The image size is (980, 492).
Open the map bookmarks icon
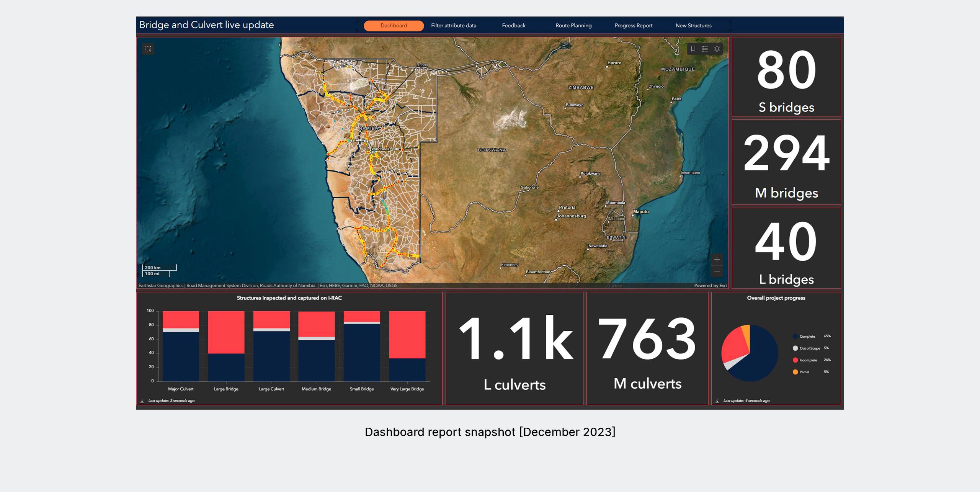693,49
